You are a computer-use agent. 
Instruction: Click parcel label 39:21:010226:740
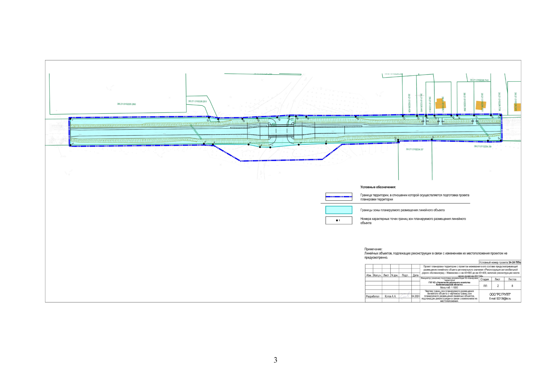[x=479, y=80]
